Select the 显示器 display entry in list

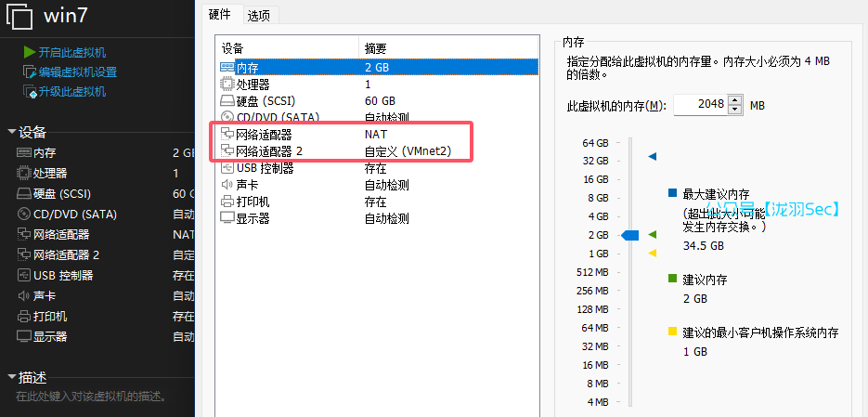click(253, 218)
